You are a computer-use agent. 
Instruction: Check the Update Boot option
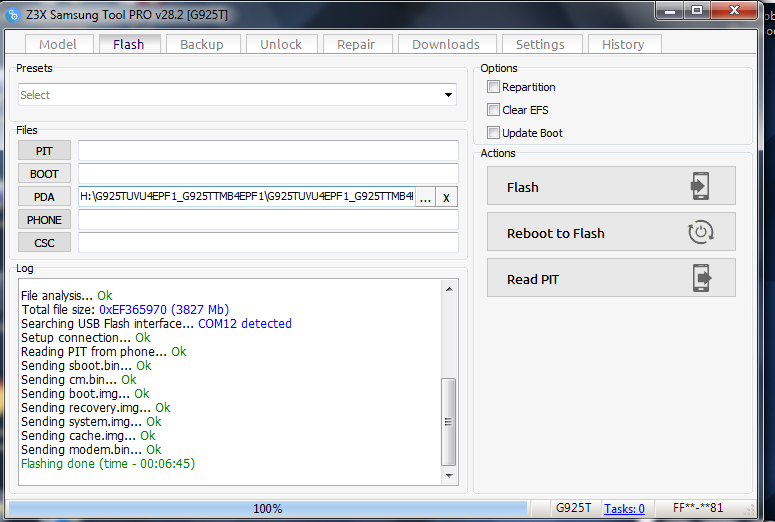coord(493,132)
